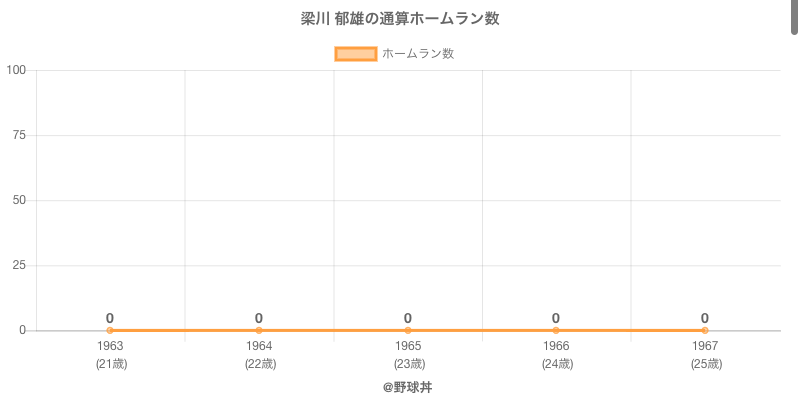Click the 1965 x-axis year label

click(x=408, y=346)
